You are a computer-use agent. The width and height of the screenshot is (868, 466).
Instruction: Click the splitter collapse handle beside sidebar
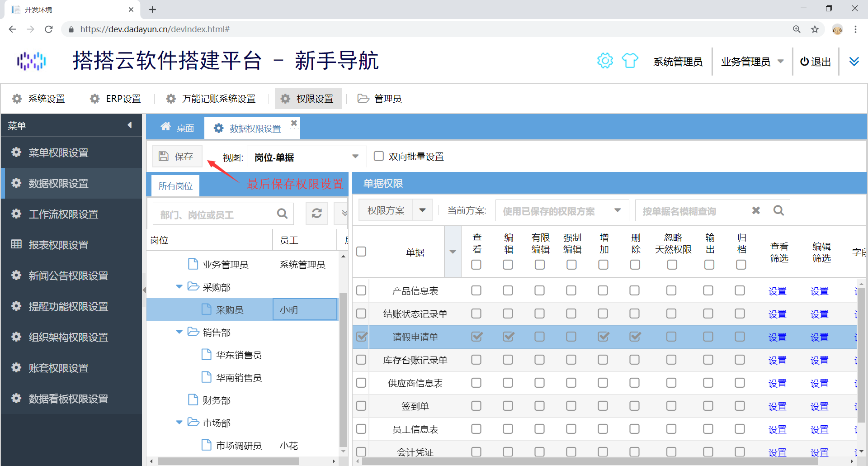144,290
